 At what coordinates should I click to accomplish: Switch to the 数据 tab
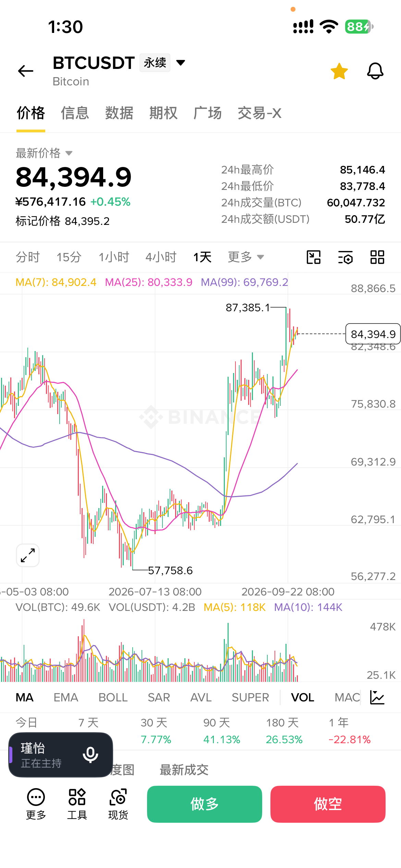[119, 113]
